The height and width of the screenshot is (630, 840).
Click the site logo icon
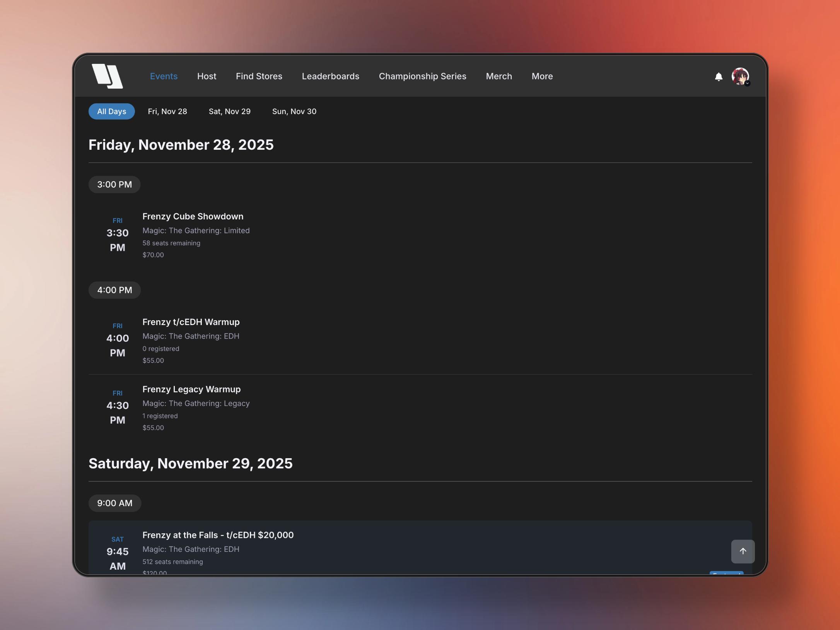pos(107,76)
